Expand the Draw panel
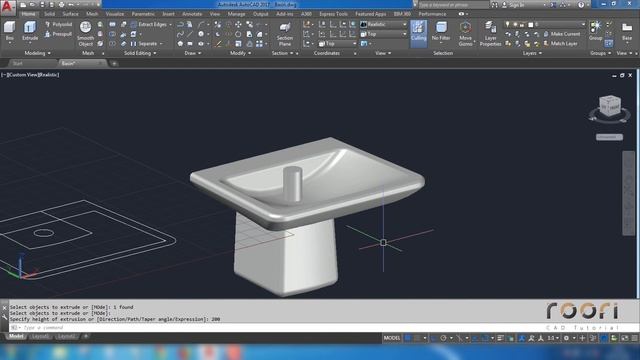The image size is (640, 360). (x=193, y=53)
